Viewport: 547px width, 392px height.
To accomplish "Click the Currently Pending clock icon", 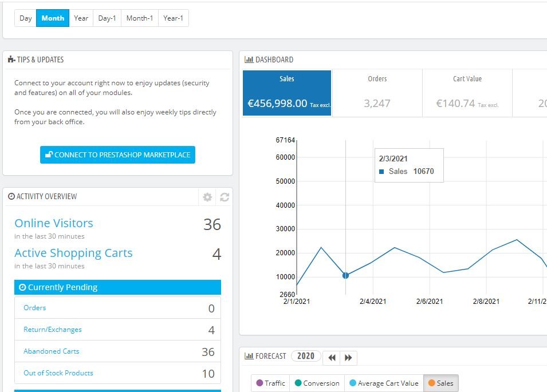I will point(22,287).
